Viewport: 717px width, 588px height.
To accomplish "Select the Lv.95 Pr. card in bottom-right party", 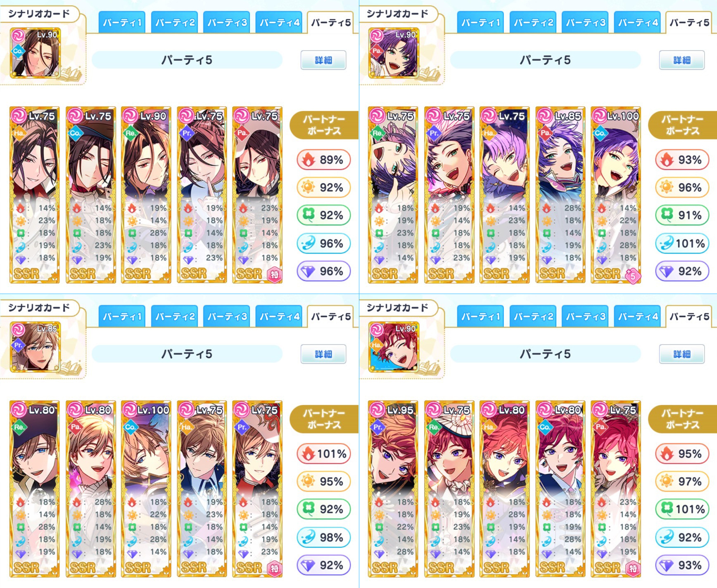I will [x=393, y=489].
